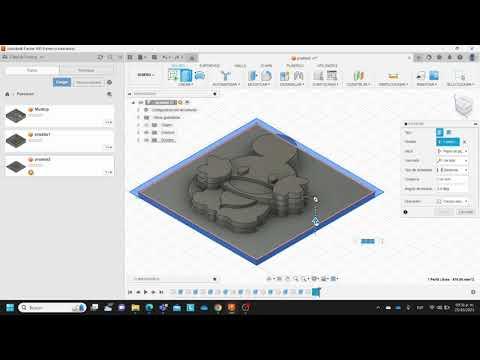Open the DISEÑO workspace dropdown
The height and width of the screenshot is (360, 480).
(x=146, y=75)
